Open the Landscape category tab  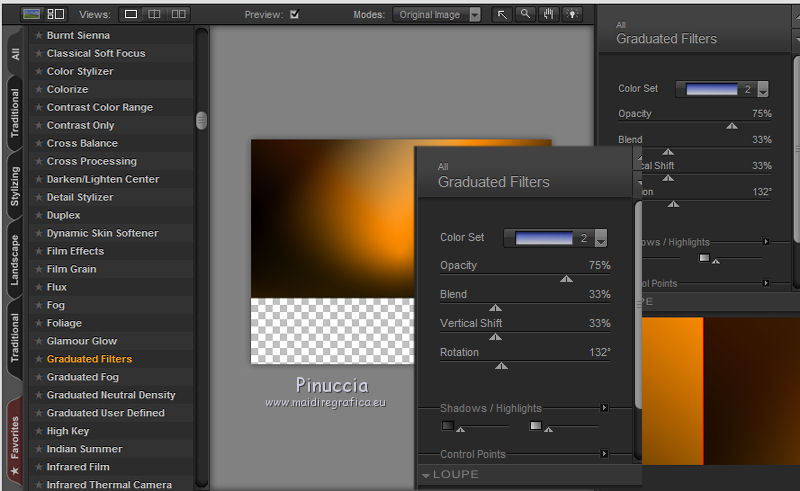pos(15,260)
